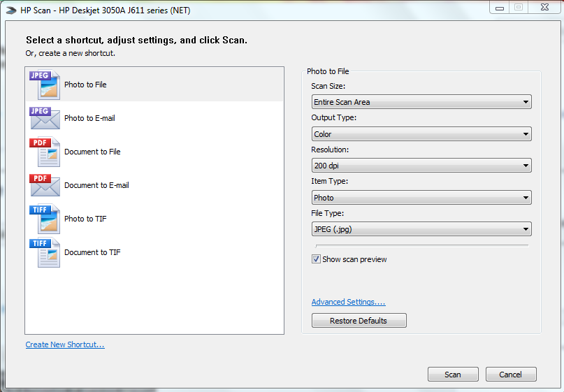Image resolution: width=564 pixels, height=392 pixels.
Task: Uncheck Show scan preview checkbox
Action: pyautogui.click(x=316, y=259)
